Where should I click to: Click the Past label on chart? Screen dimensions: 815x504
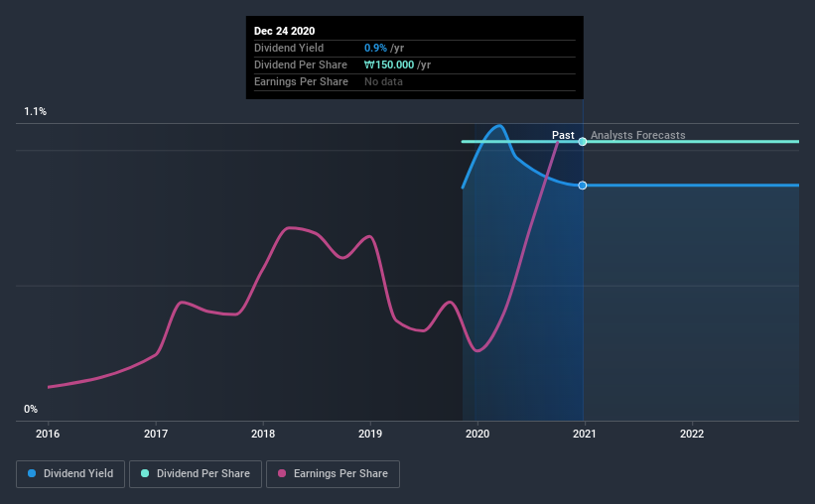(563, 135)
